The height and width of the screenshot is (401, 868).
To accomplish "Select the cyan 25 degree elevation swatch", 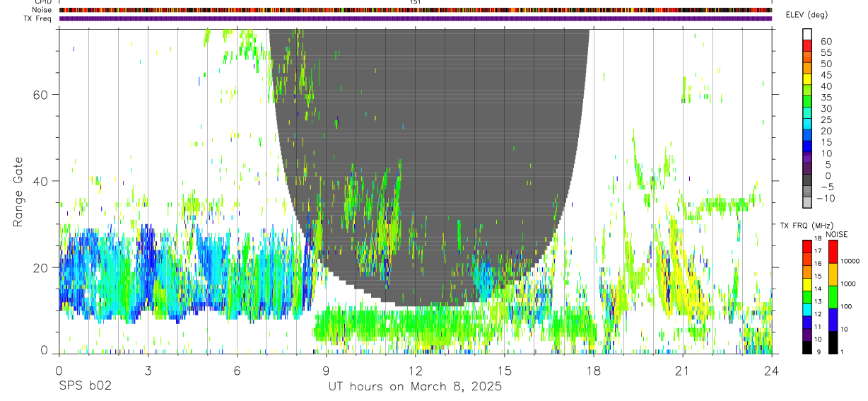I will 807,124.
